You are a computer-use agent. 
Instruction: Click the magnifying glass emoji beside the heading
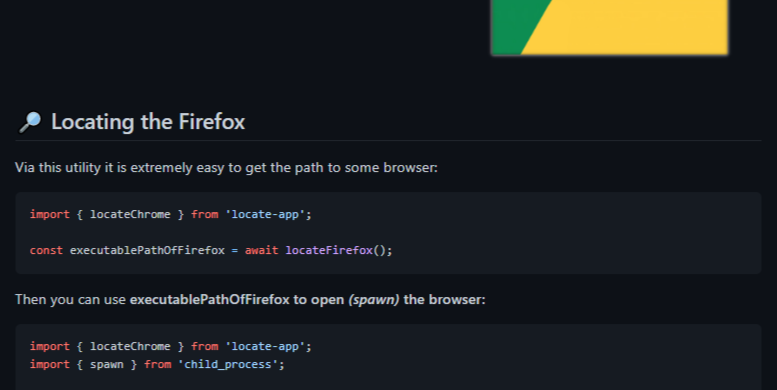click(30, 122)
